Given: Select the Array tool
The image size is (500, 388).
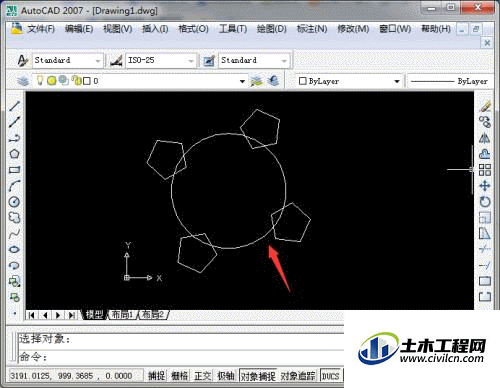Looking at the screenshot, I should coord(485,170).
